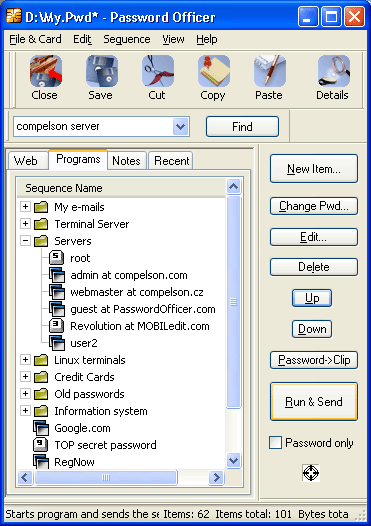Switch to the Web tab
The width and height of the screenshot is (371, 526).
[28, 161]
